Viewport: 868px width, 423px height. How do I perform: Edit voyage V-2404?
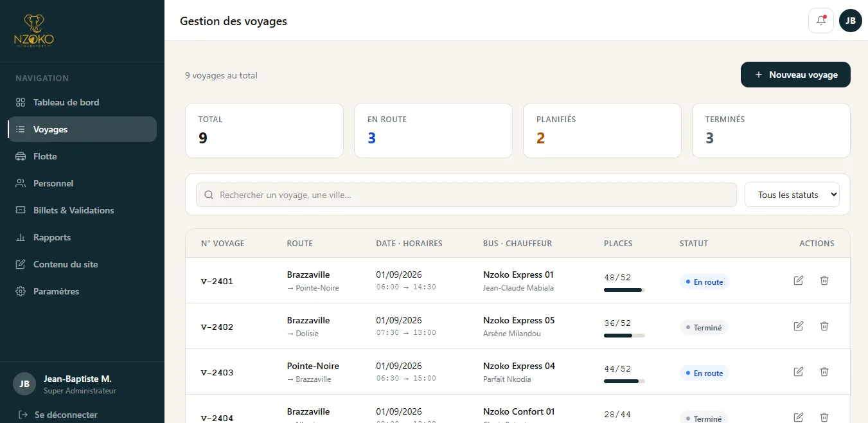(x=799, y=417)
